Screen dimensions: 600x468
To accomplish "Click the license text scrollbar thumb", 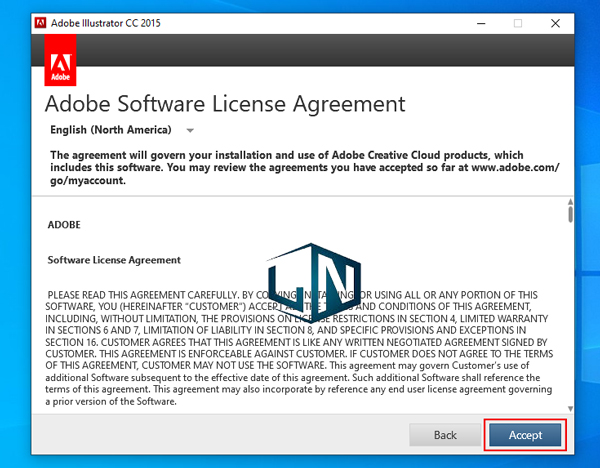I will [x=570, y=214].
